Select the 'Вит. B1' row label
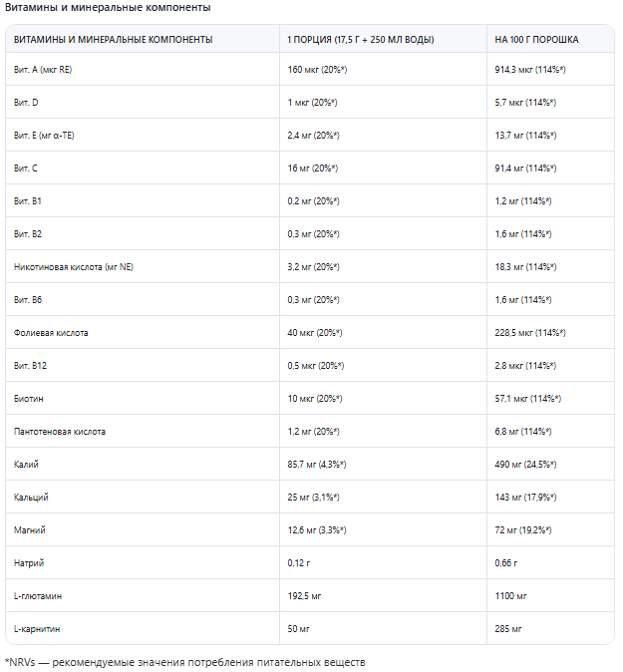Image resolution: width=623 pixels, height=672 pixels. (28, 201)
